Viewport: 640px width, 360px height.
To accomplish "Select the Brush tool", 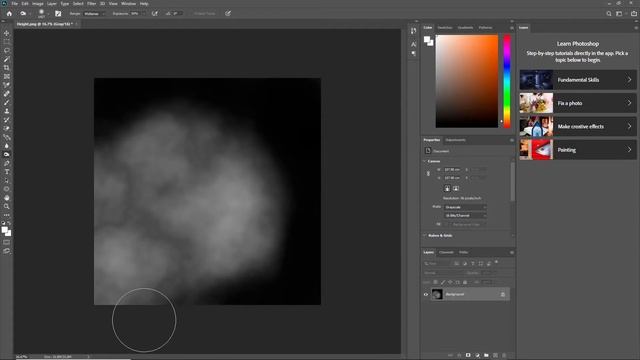I will 7,102.
